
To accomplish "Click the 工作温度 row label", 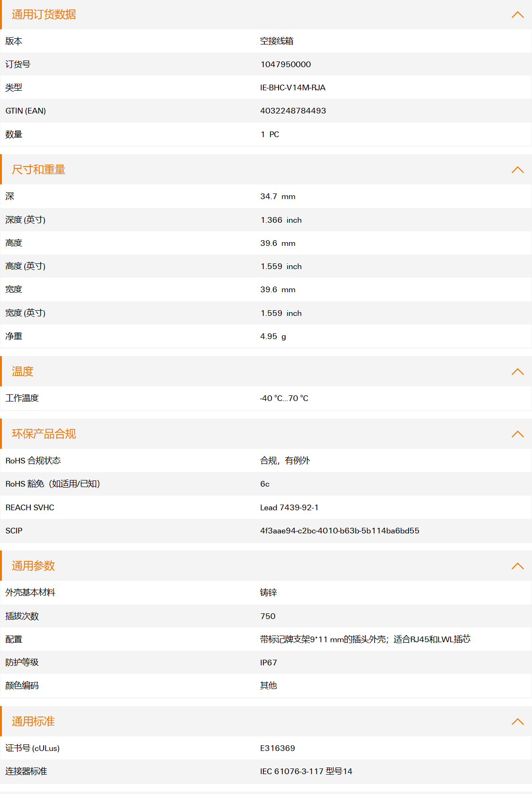I will pyautogui.click(x=22, y=398).
